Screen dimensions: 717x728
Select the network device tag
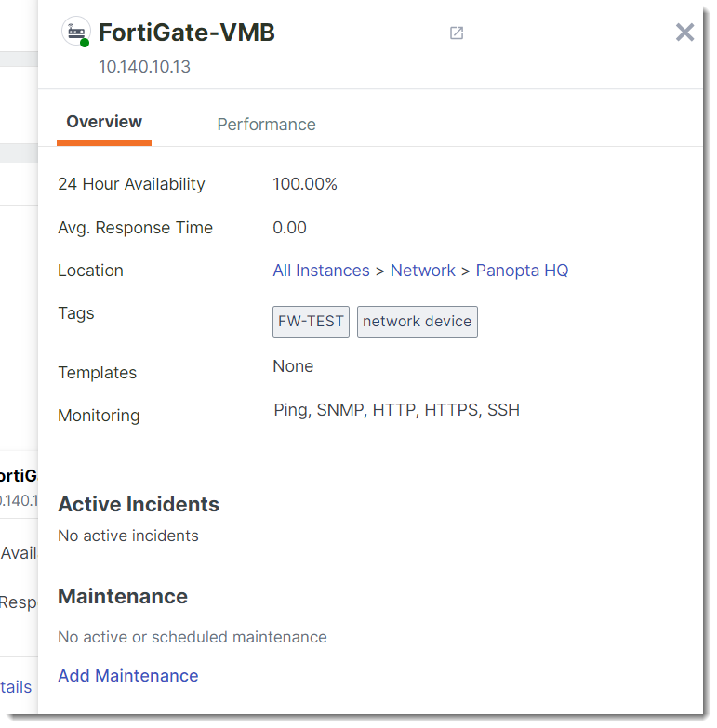[x=417, y=322]
